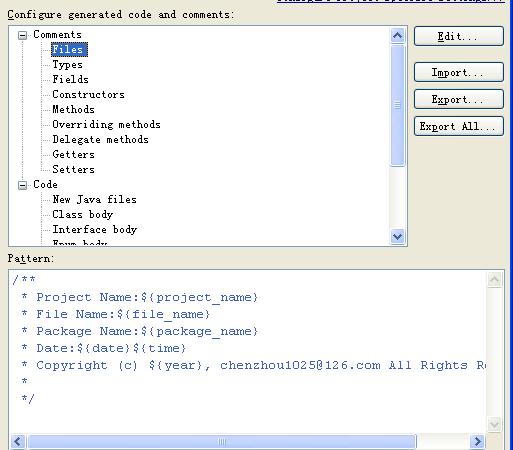This screenshot has height=450, width=513.
Task: Select Constructors comment template
Action: pos(89,94)
